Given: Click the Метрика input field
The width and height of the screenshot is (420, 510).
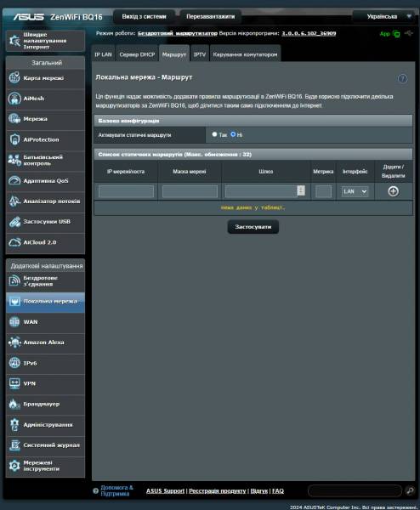Looking at the screenshot, I should pos(324,191).
